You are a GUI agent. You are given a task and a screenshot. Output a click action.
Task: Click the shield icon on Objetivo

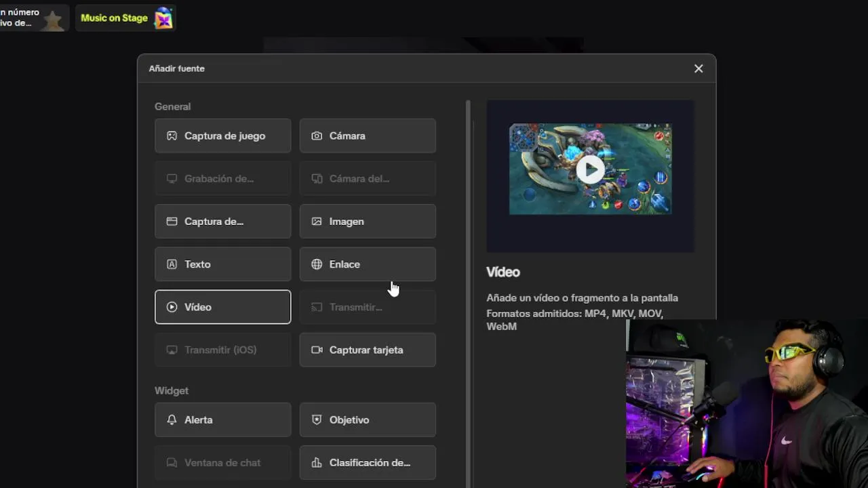tap(317, 420)
